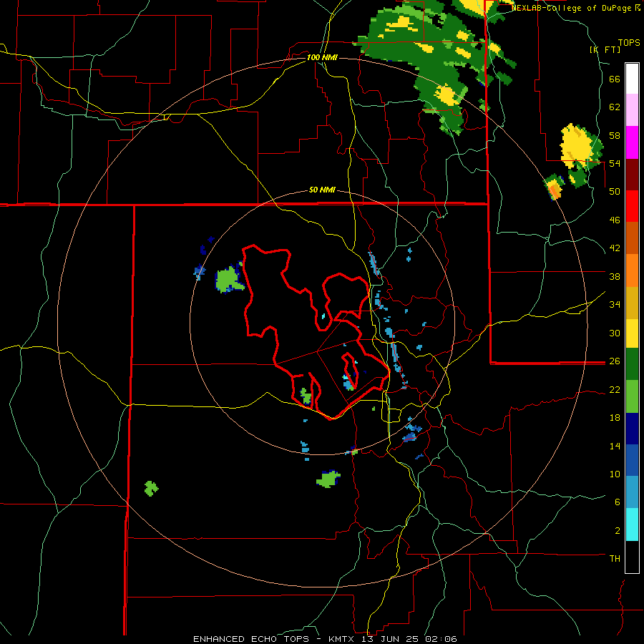Select the 50 value on the tops scale
This screenshot has width=644, height=644.
point(615,192)
